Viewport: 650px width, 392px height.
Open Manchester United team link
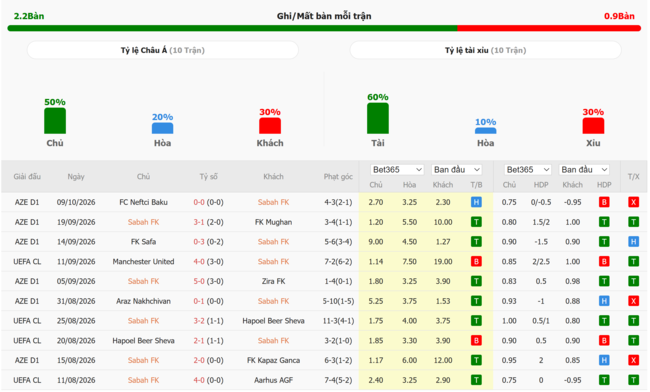click(x=143, y=261)
